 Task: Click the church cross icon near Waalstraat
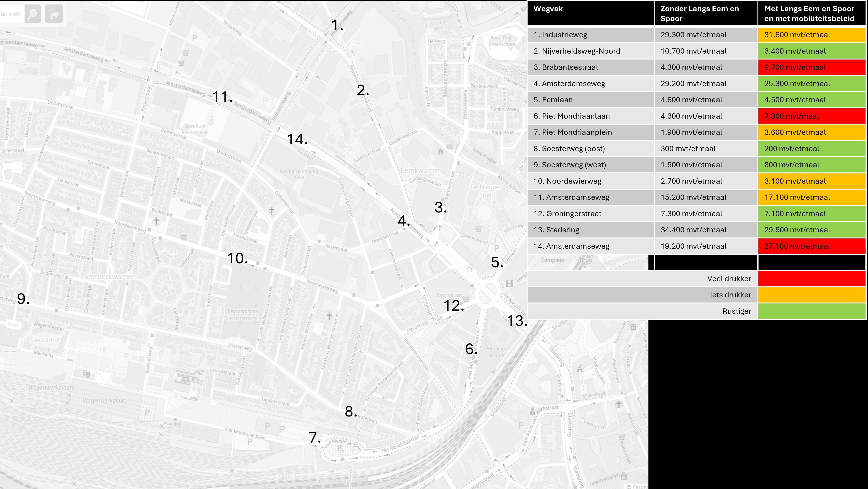pyautogui.click(x=156, y=221)
